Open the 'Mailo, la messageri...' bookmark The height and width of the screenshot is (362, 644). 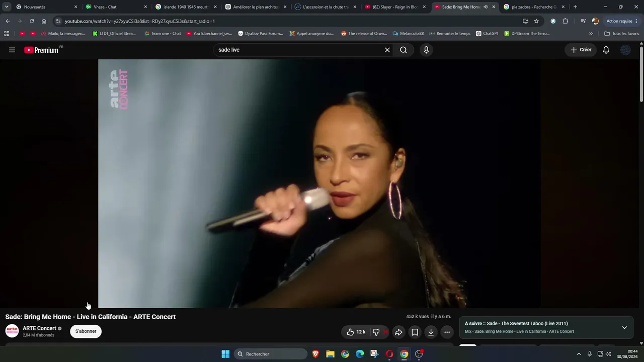point(63,34)
